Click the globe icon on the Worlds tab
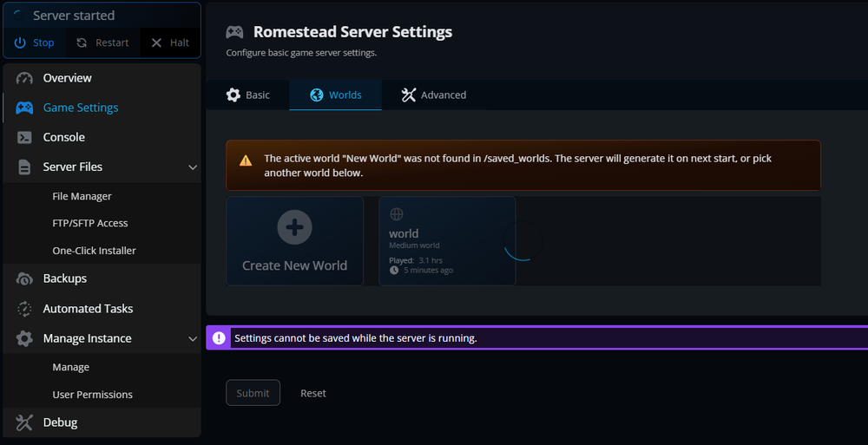Viewport: 868px width, 445px height. tap(317, 95)
